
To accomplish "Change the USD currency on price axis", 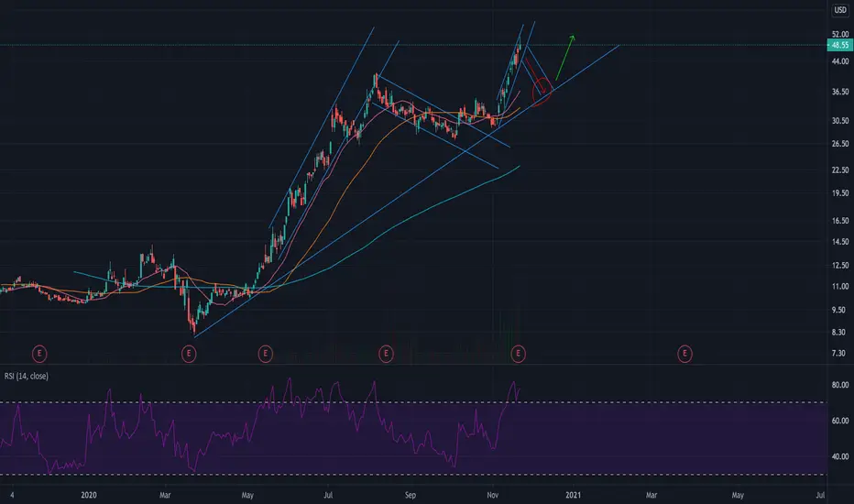I will tap(840, 10).
